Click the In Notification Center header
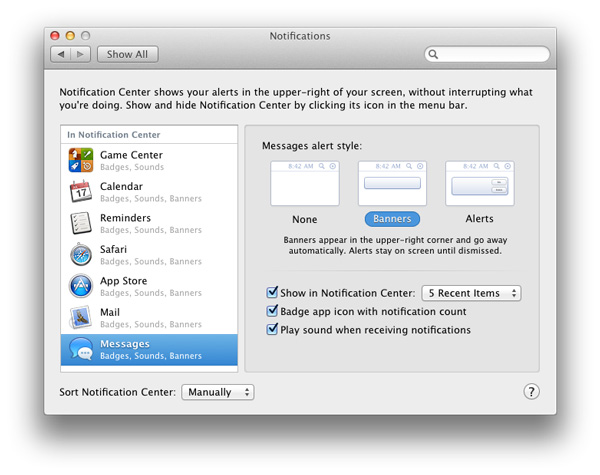Viewport: 600px width, 475px height. click(114, 135)
